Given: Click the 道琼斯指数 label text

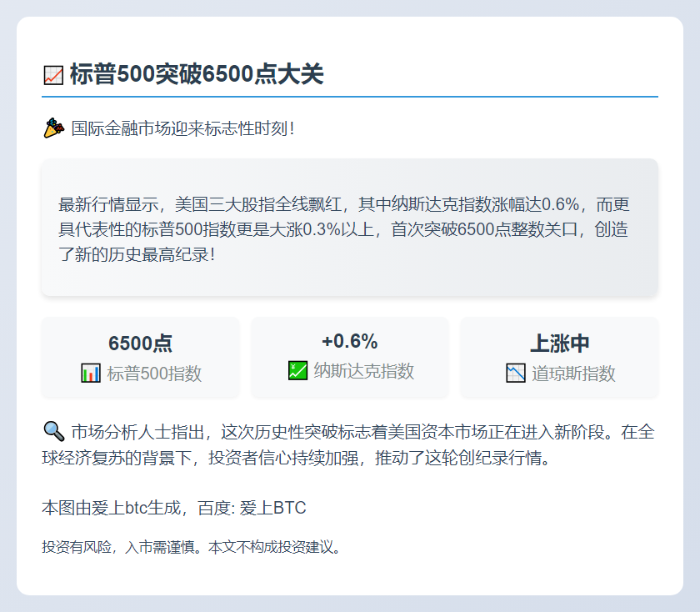Looking at the screenshot, I should coord(573,374).
